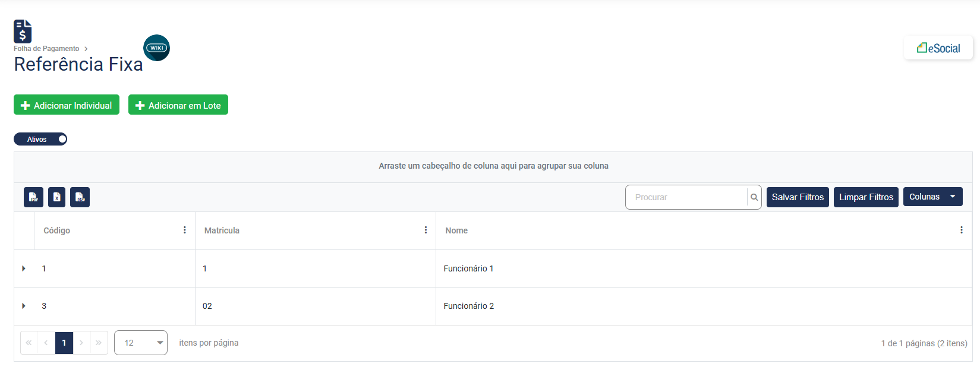Open the Código column menu

(x=185, y=230)
